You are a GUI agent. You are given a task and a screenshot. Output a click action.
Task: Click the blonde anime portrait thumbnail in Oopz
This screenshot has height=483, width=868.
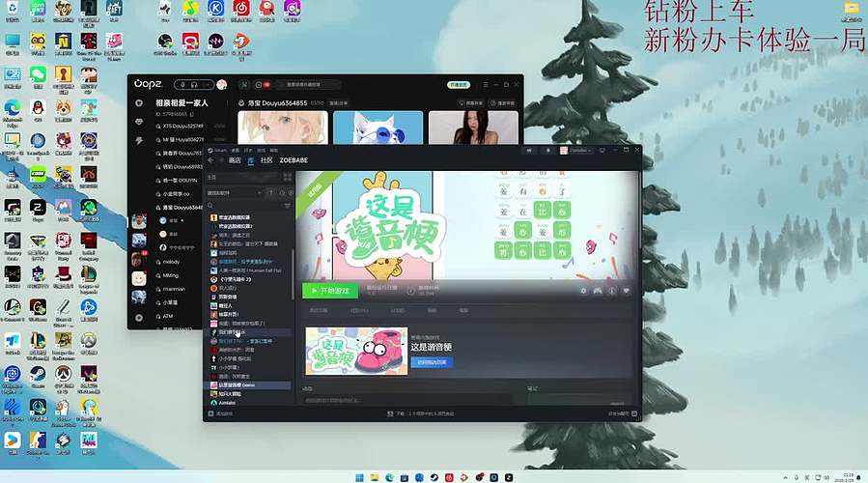pyautogui.click(x=283, y=128)
